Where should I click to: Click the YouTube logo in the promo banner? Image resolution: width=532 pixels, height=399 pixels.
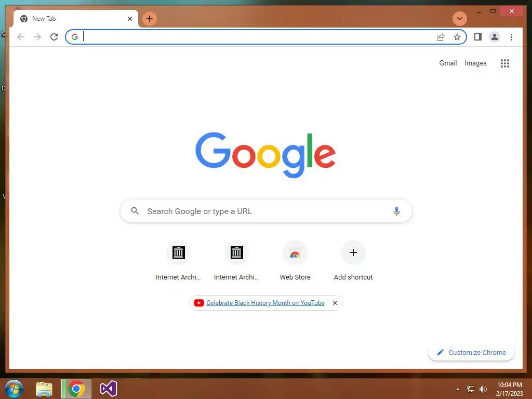point(199,303)
